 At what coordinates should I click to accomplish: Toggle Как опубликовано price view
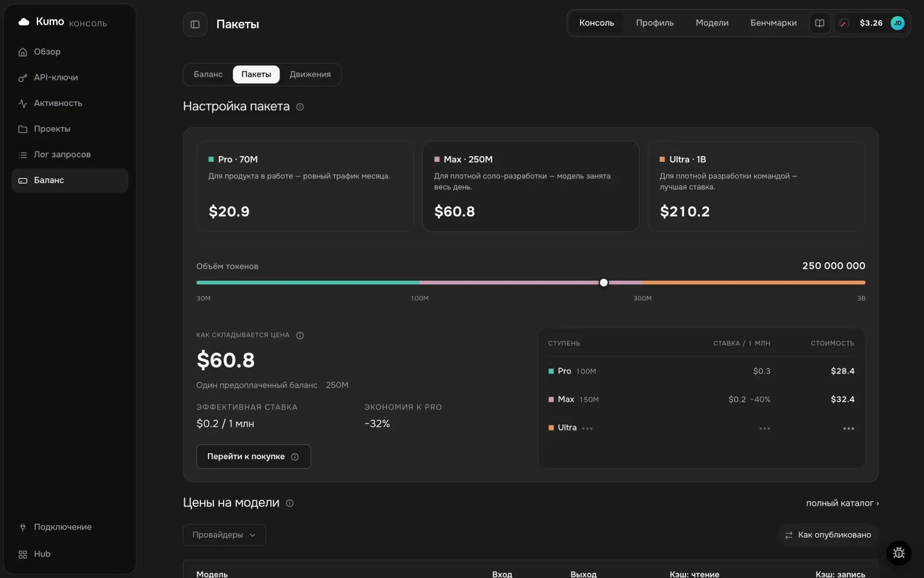coord(828,535)
